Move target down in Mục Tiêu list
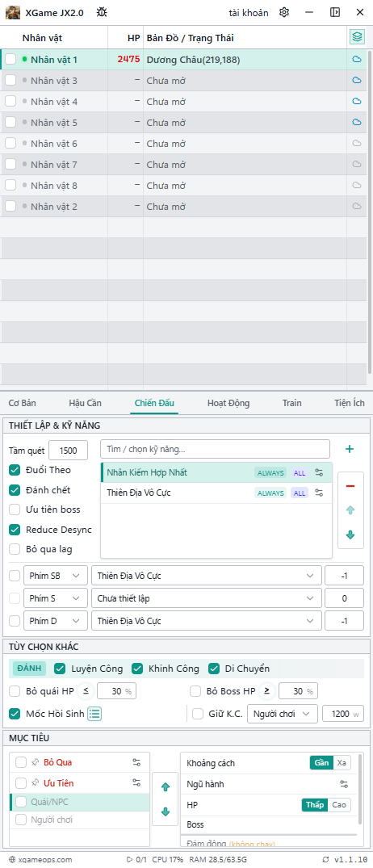 pyautogui.click(x=165, y=812)
